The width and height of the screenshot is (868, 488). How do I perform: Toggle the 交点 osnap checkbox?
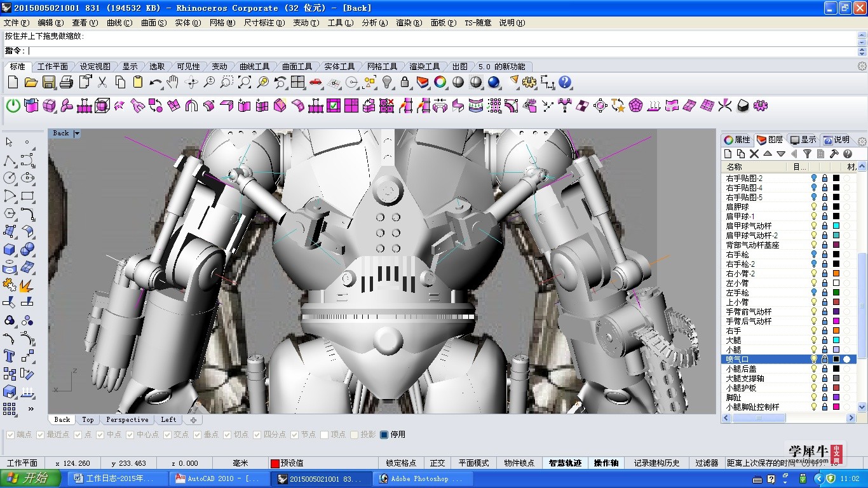coord(168,435)
